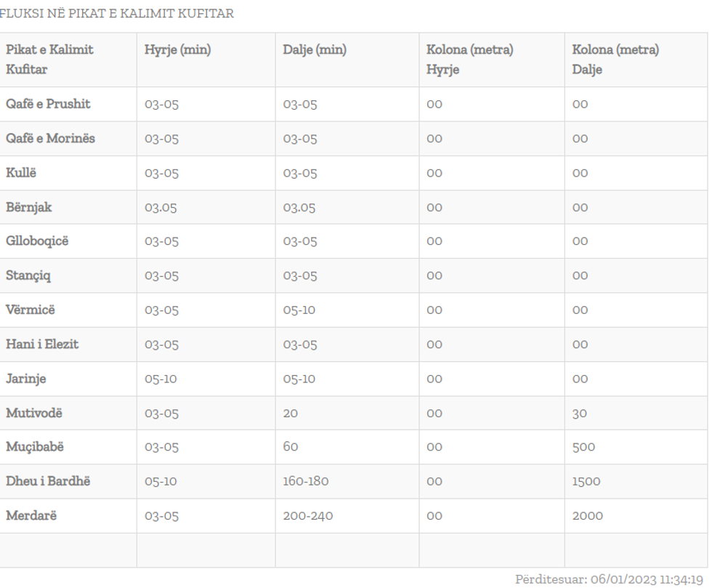
Task: Select the Dheu i Bardhë row label
Action: [48, 481]
